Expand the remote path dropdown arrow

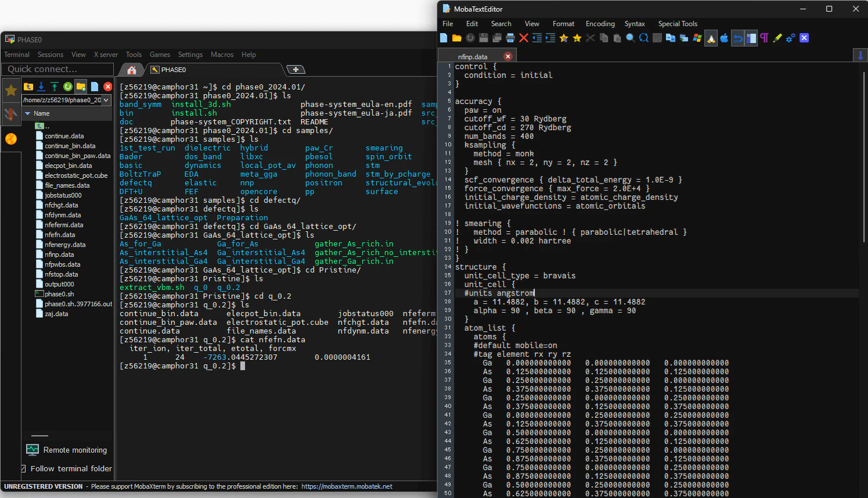pos(106,100)
